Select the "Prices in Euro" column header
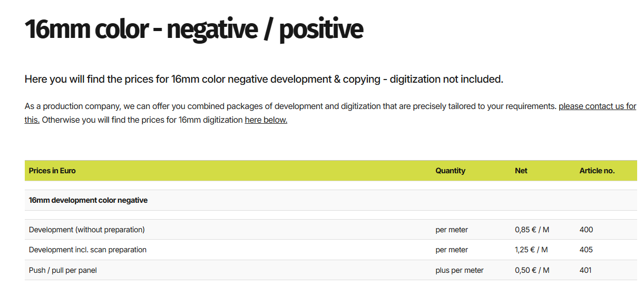The image size is (644, 286). tap(52, 171)
